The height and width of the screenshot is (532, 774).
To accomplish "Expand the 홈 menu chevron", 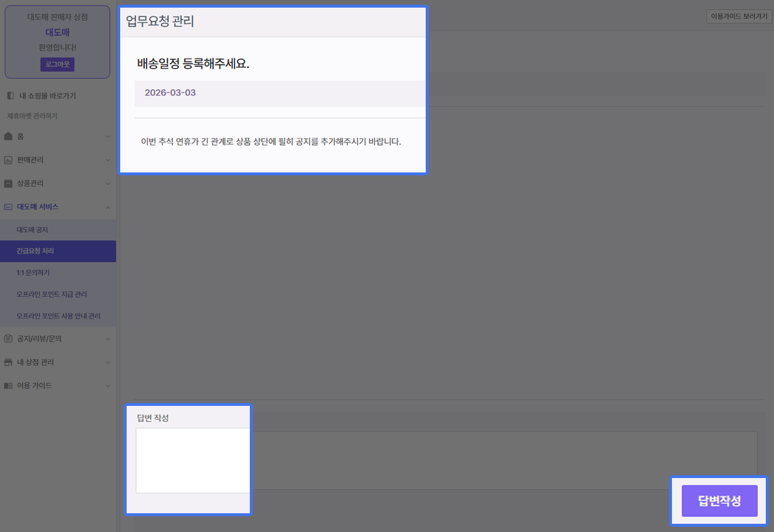I will point(108,137).
